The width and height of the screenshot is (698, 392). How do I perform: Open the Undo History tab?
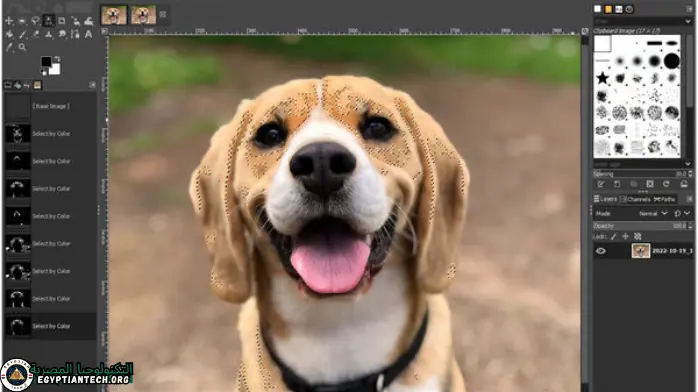click(x=27, y=85)
